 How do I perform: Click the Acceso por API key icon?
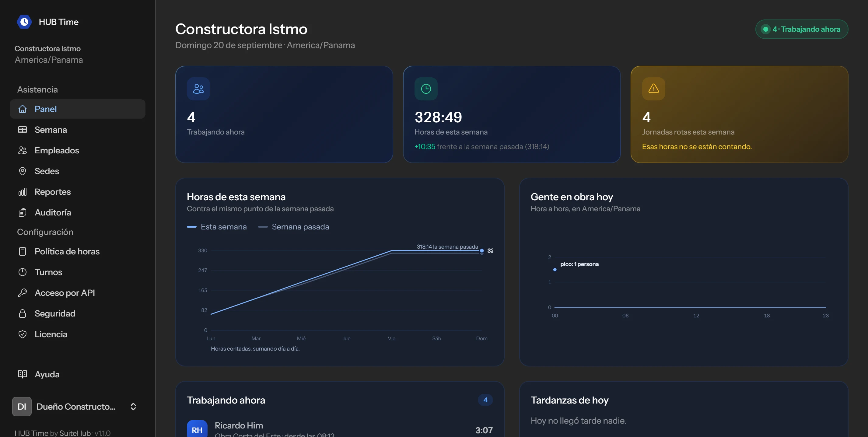[x=23, y=293]
